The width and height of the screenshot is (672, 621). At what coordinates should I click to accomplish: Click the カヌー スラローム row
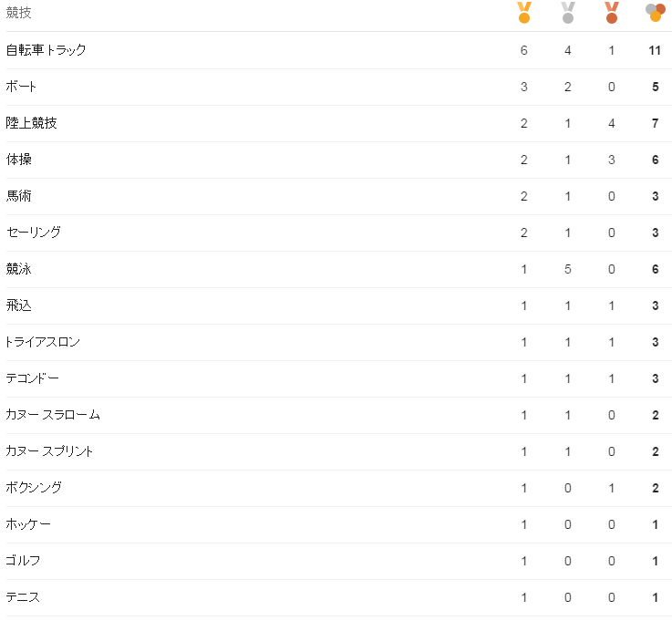coord(53,415)
